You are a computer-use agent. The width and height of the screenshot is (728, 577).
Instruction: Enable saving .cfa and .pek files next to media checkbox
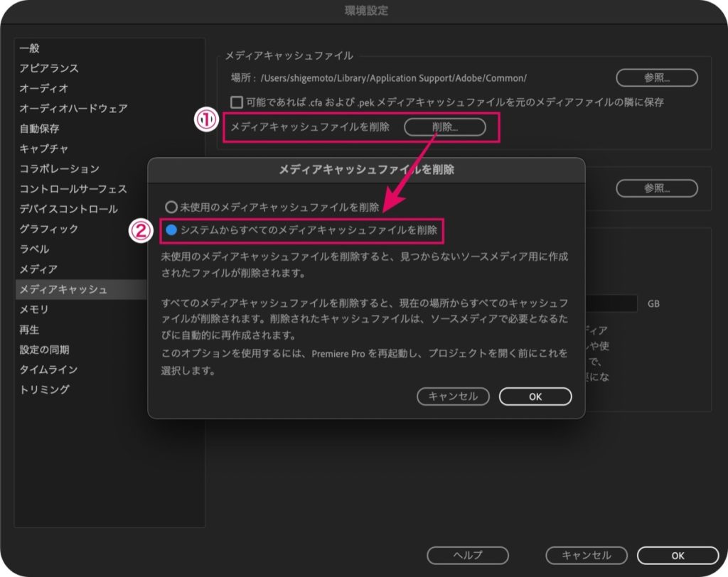237,102
